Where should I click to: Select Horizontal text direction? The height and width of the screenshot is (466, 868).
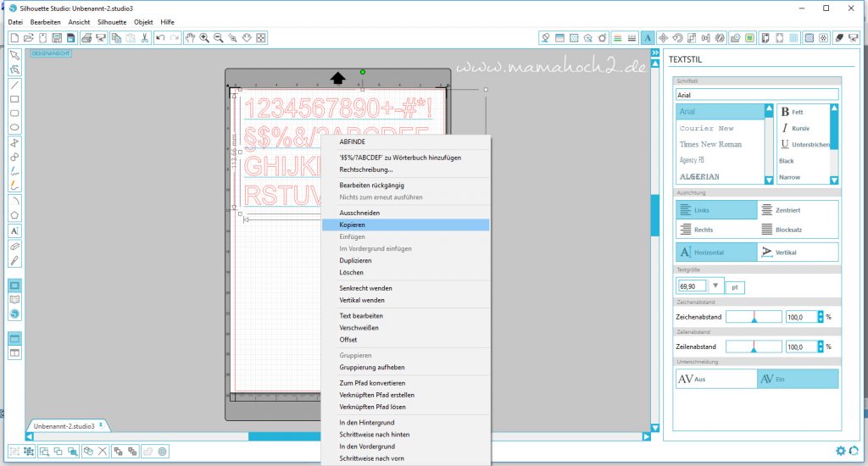716,252
